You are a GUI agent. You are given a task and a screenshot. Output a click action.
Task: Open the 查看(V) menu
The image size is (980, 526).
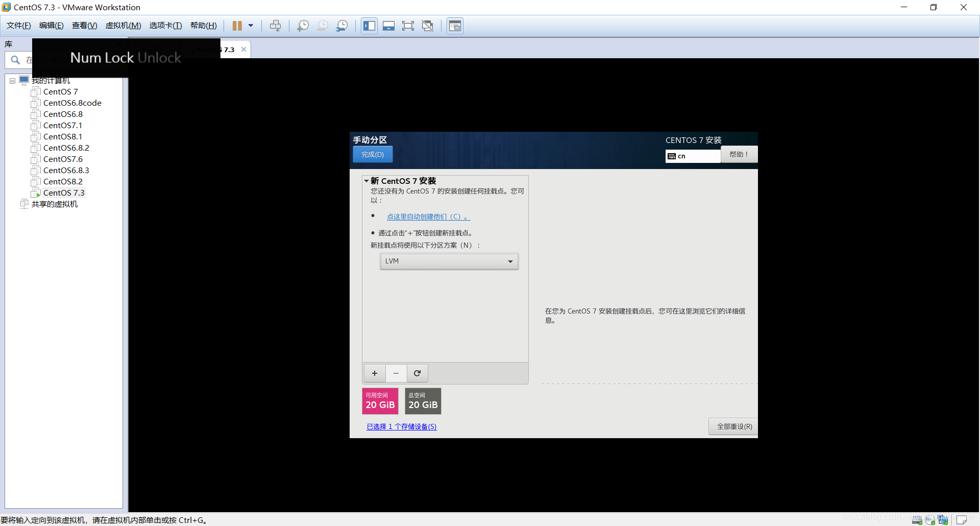[x=85, y=26]
